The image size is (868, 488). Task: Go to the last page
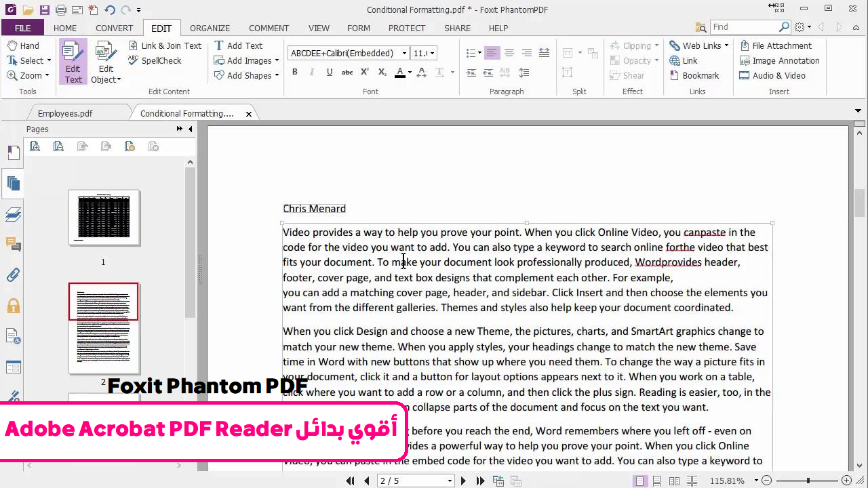click(x=480, y=481)
